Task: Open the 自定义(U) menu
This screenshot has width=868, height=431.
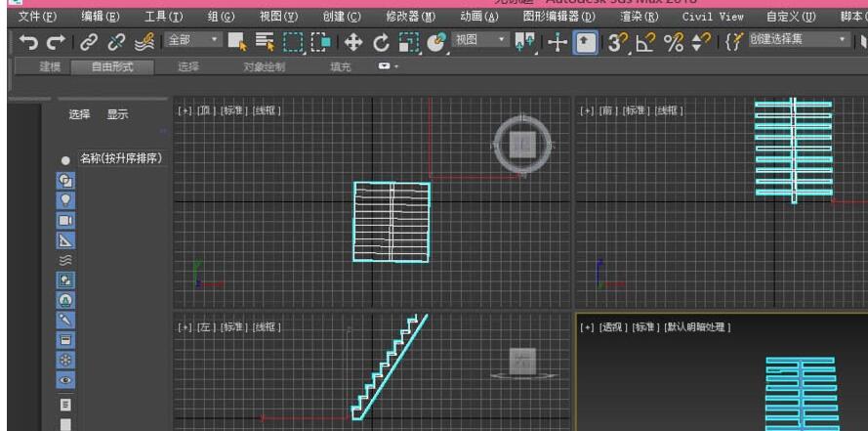Action: (x=791, y=17)
